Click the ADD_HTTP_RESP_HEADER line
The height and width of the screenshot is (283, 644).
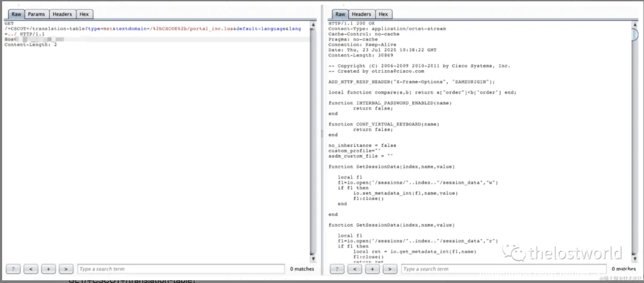tap(412, 82)
